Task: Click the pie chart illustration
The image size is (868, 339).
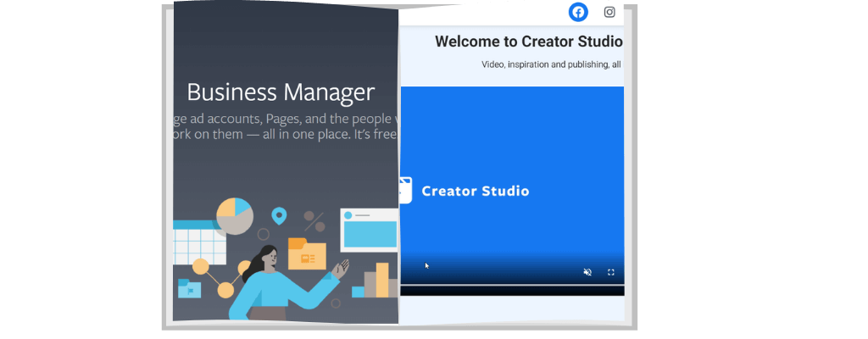Action: [235, 215]
